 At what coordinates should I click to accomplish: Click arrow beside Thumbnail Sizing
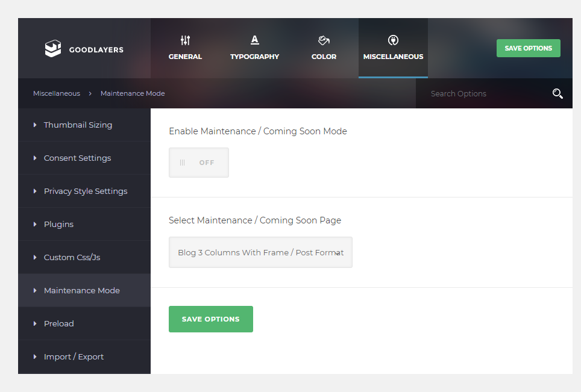pos(35,125)
